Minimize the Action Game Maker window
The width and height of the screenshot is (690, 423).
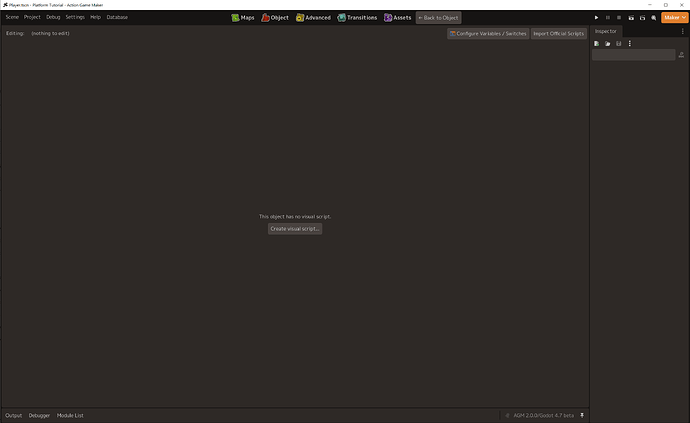(x=650, y=5)
